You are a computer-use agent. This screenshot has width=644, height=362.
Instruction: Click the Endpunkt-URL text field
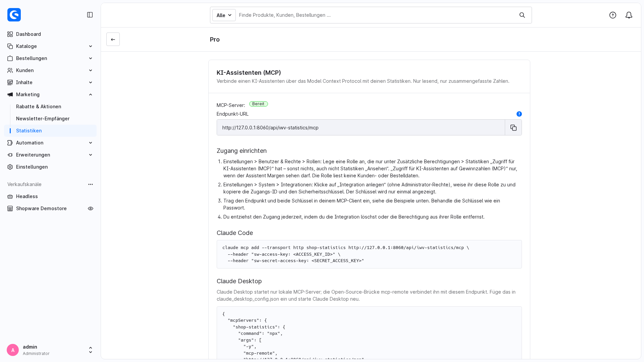pyautogui.click(x=361, y=127)
